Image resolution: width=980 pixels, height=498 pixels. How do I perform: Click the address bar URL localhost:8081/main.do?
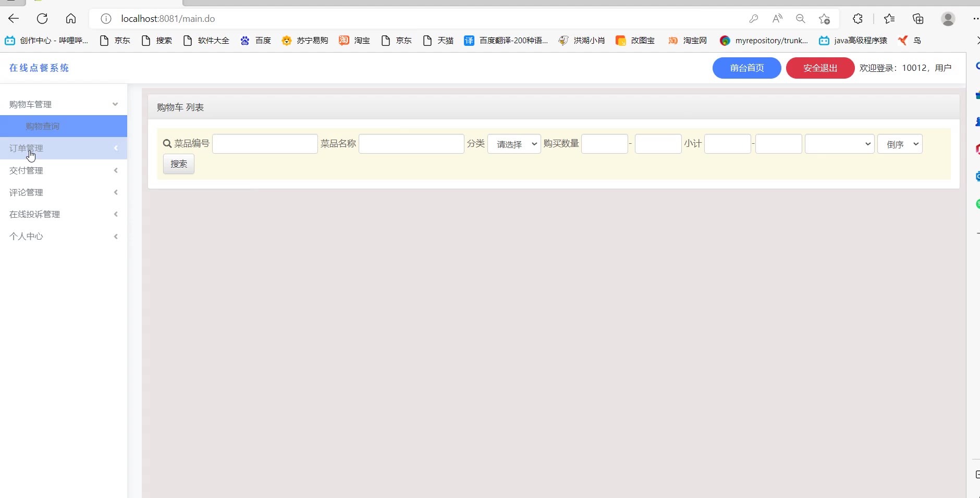pyautogui.click(x=168, y=19)
